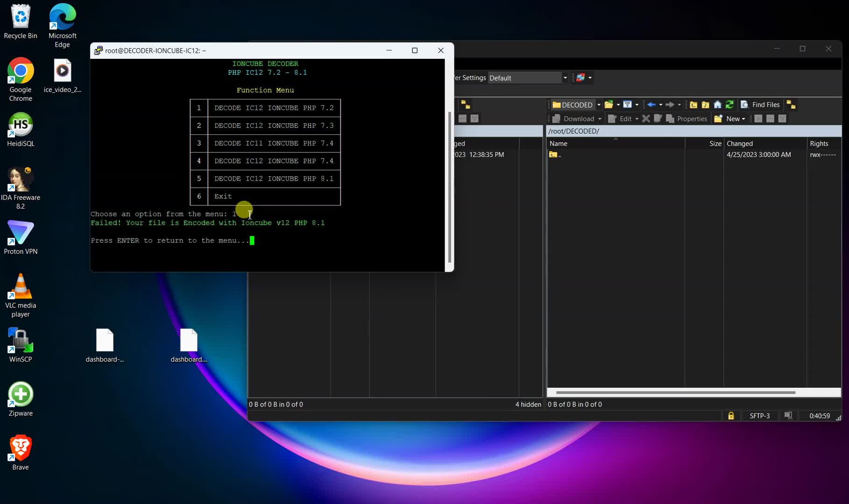Image resolution: width=849 pixels, height=504 pixels.
Task: Toggle the remote directory filter
Action: point(627,105)
